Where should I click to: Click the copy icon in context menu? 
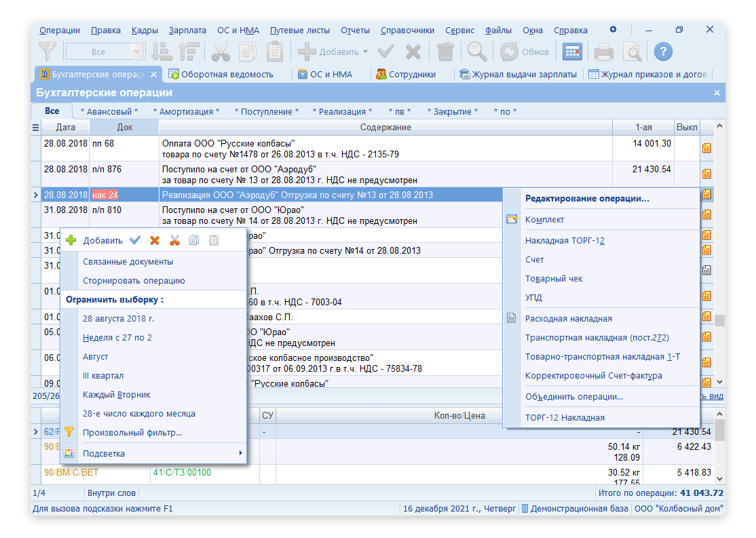click(194, 240)
